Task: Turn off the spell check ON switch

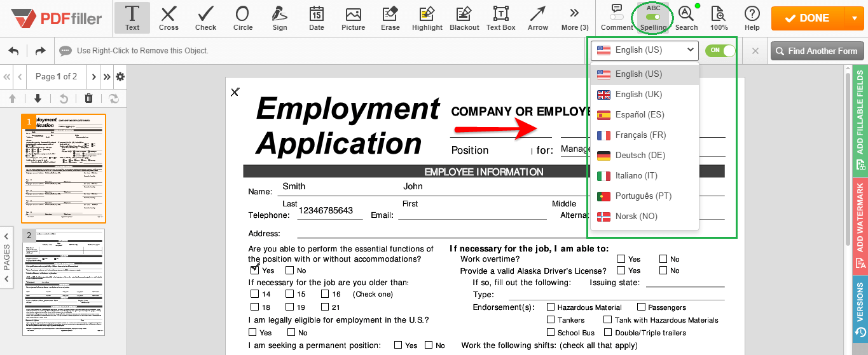Action: [x=720, y=50]
